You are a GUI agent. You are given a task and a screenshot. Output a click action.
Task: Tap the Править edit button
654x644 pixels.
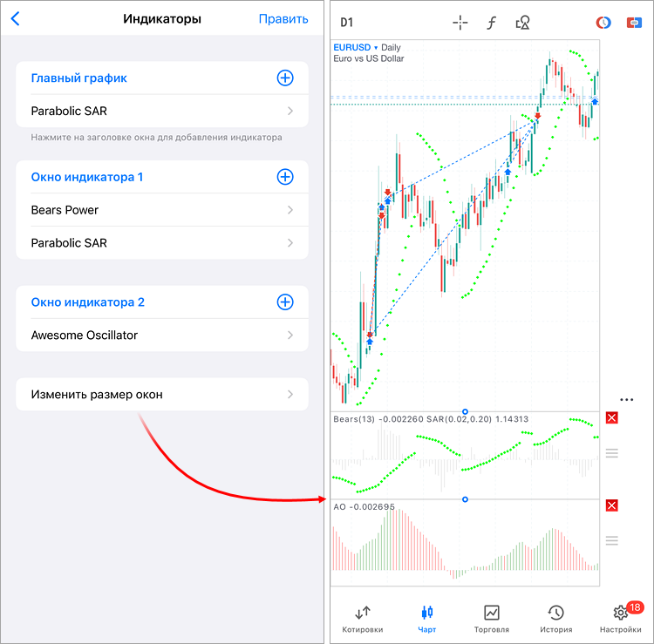[x=283, y=19]
